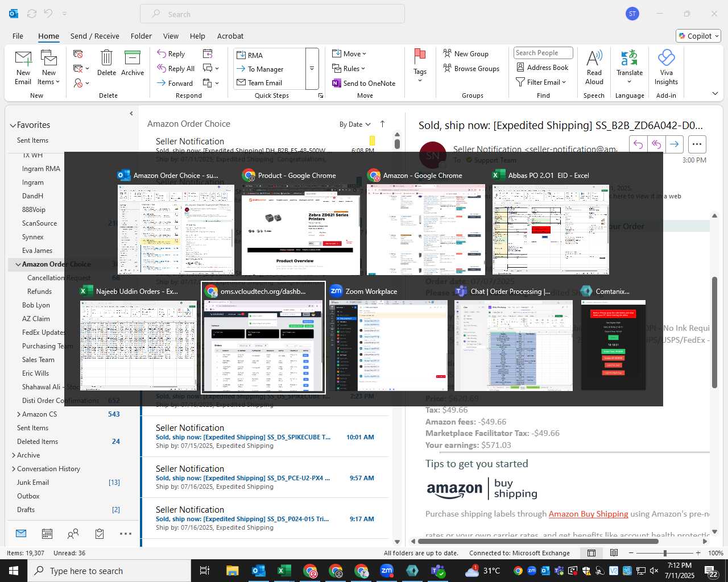Open Tasks view in navigation bar
Screen dimensions: 728x582
[x=100, y=534]
